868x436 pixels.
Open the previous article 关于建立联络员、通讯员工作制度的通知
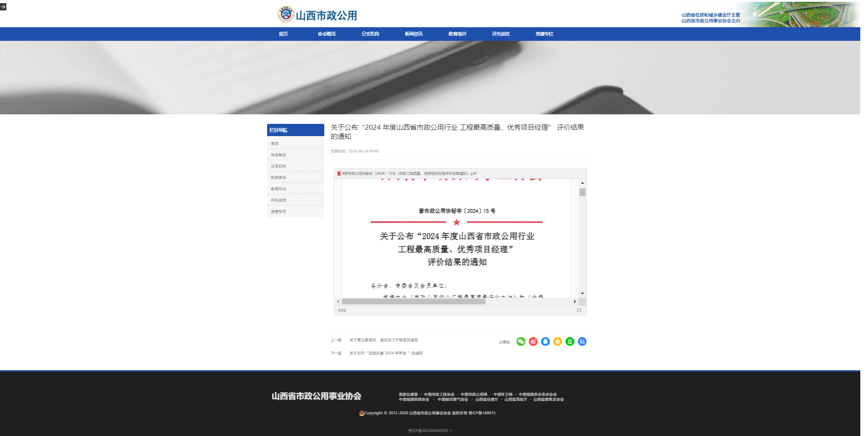tap(384, 340)
